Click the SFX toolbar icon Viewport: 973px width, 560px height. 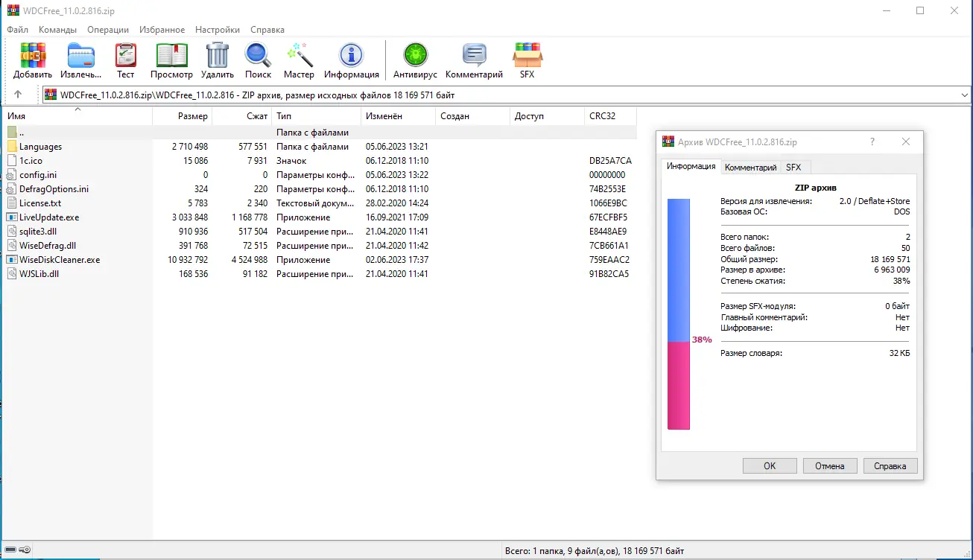(527, 55)
